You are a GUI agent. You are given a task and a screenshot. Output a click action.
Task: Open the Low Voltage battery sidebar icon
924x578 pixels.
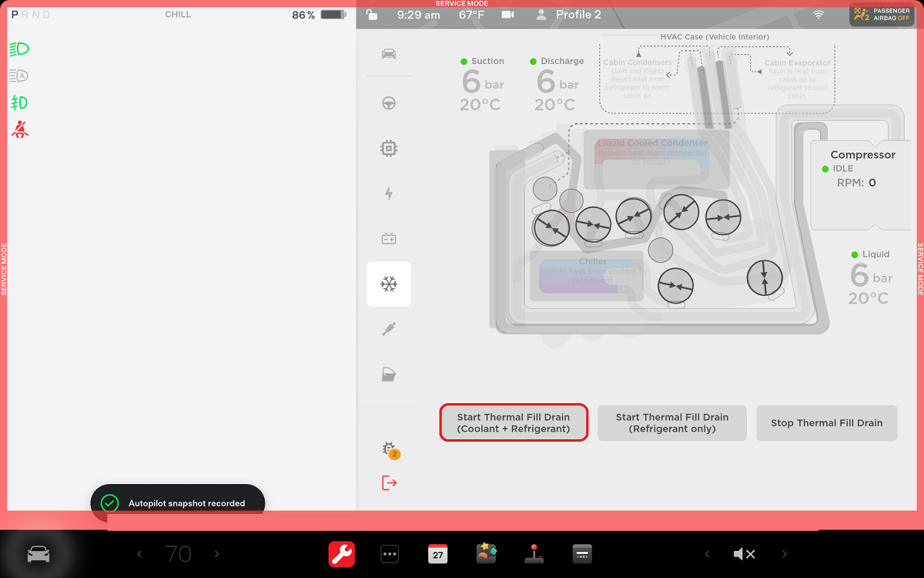389,239
